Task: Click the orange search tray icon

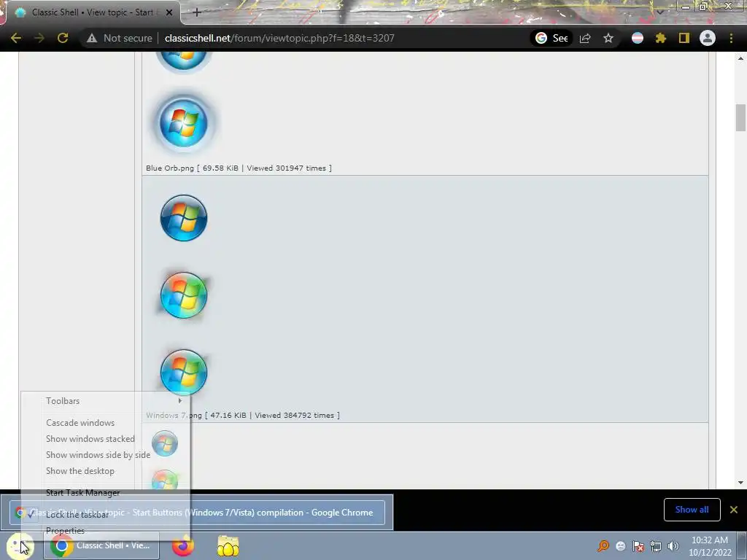Action: (x=603, y=546)
